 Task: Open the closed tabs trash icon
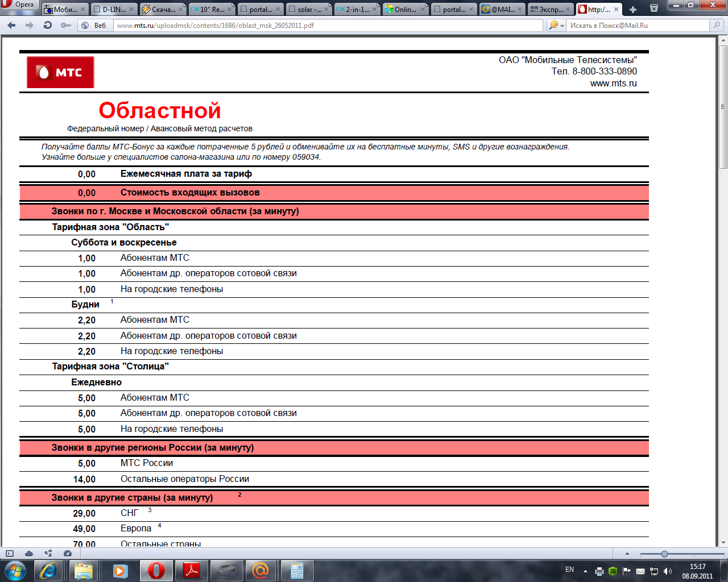(654, 8)
